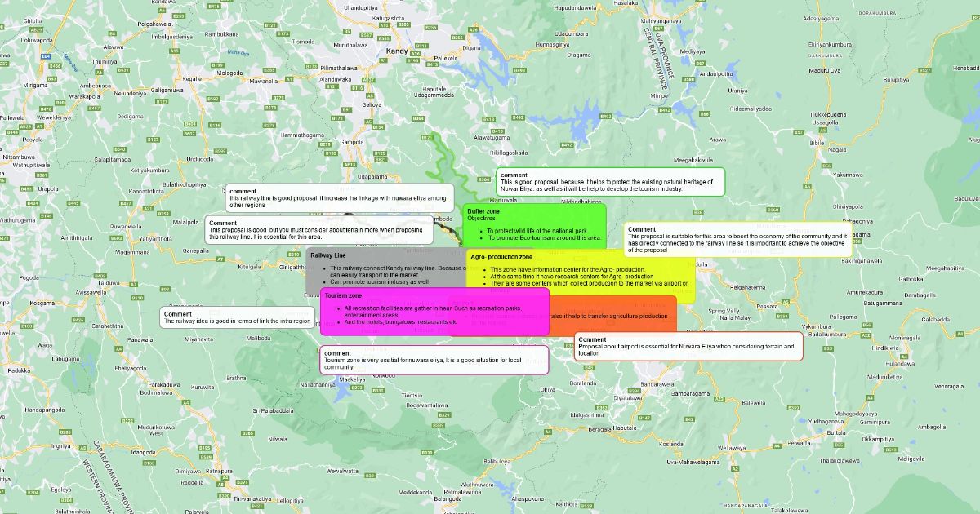
Task: Click the Kegalle town label
Action: (192, 79)
